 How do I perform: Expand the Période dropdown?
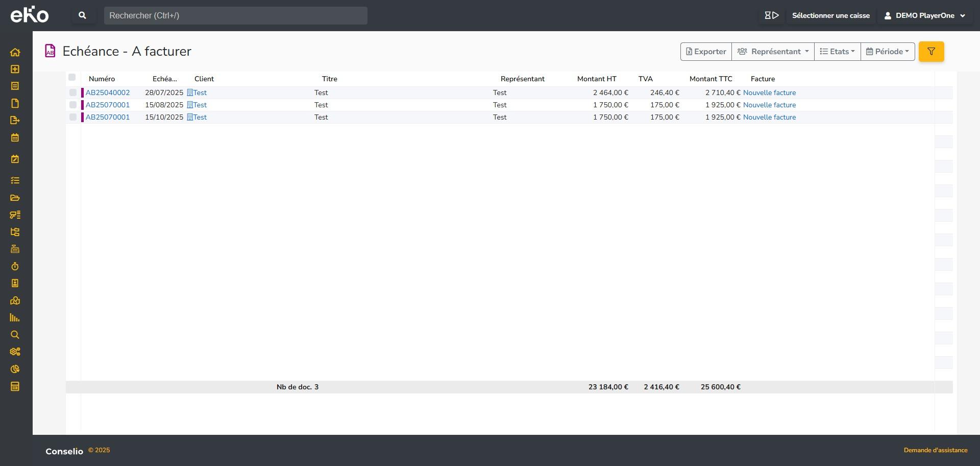coord(887,52)
